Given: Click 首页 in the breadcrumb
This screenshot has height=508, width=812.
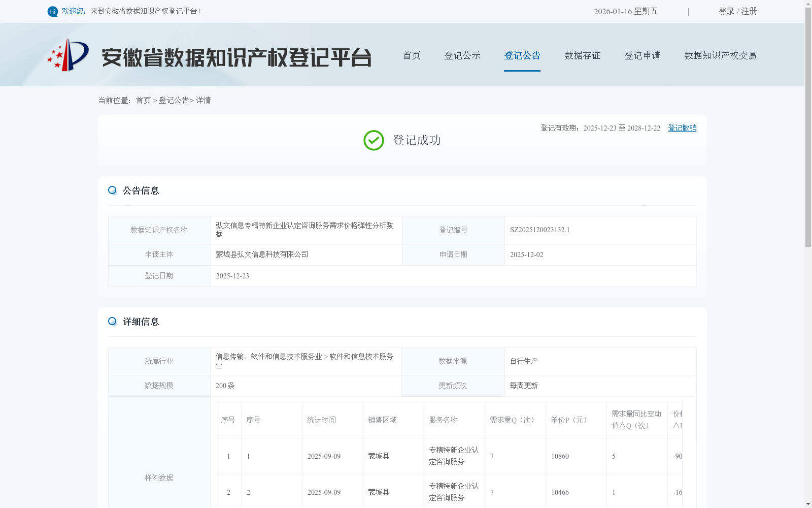Looking at the screenshot, I should point(143,101).
